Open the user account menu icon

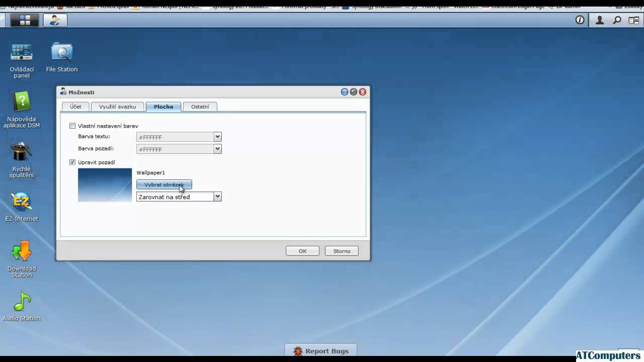click(600, 20)
